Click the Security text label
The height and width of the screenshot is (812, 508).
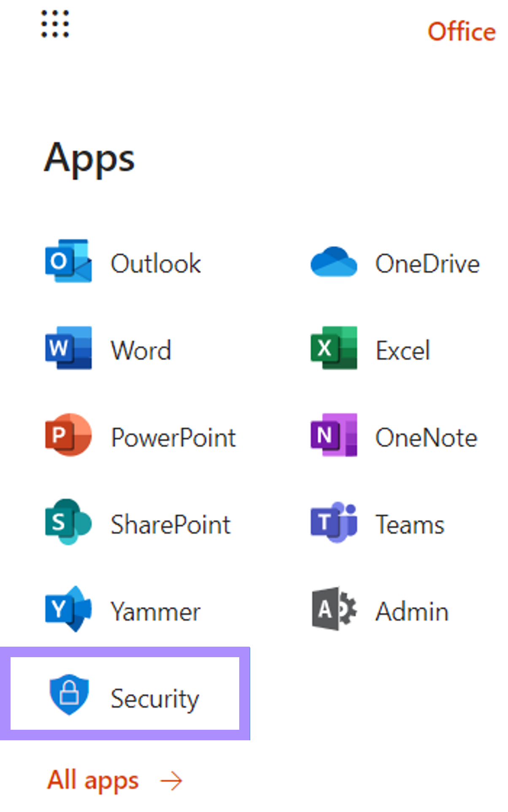tap(155, 699)
